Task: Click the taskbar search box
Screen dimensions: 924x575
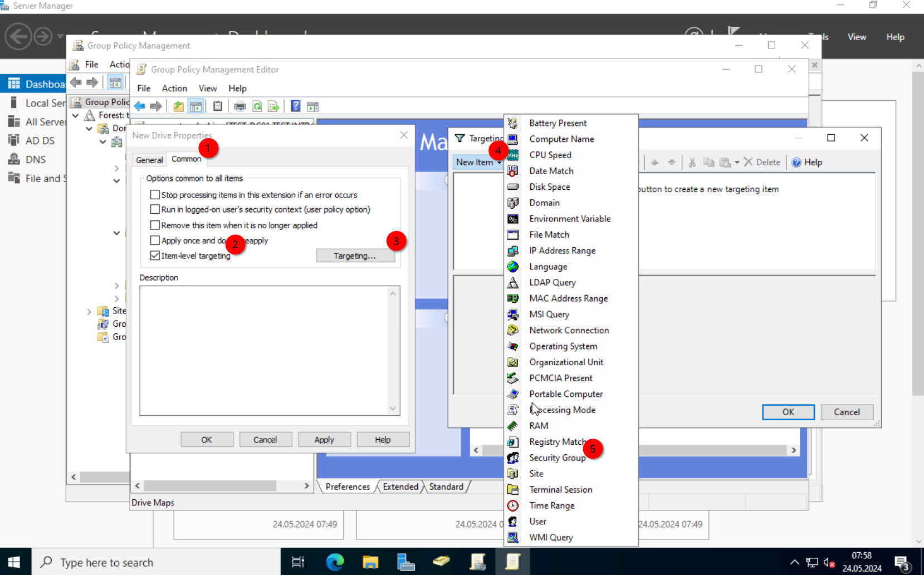Action: (156, 562)
